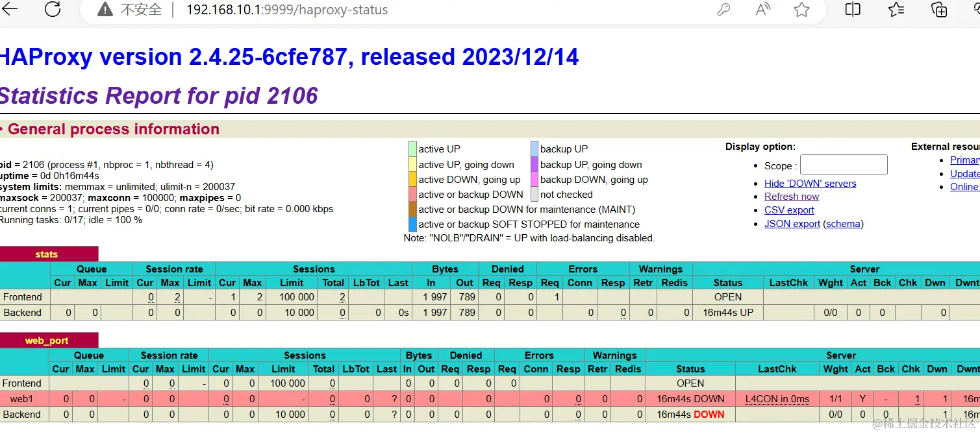Click web_port Frontend OPEN status
The image size is (980, 434).
pyautogui.click(x=690, y=383)
